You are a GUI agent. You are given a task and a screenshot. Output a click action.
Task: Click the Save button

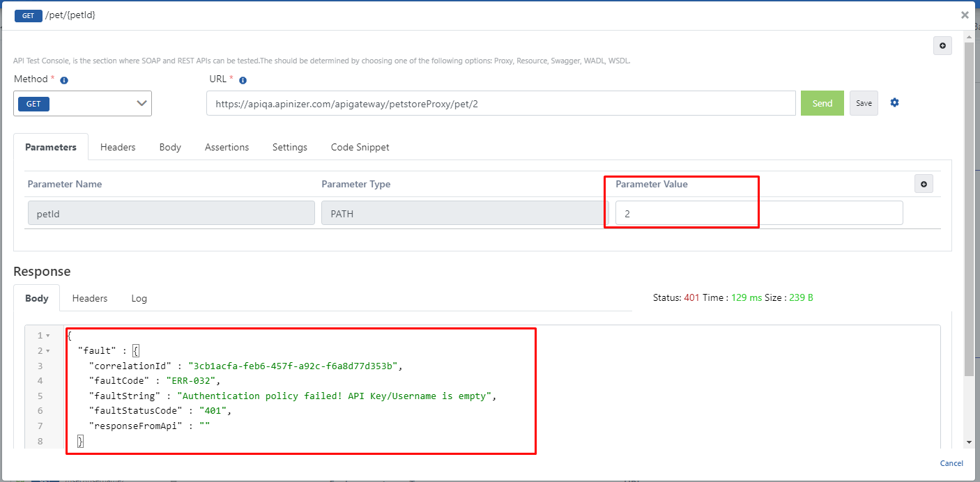click(x=864, y=103)
